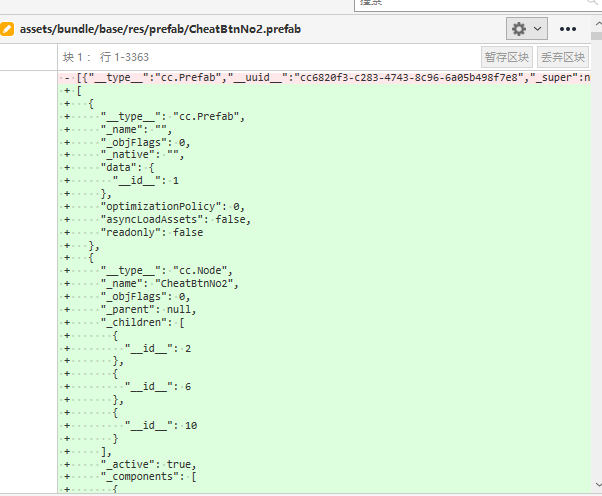Select the added line "__type__": "cc.Prefab"
Image resolution: width=602 pixels, height=496 pixels.
pos(324,116)
